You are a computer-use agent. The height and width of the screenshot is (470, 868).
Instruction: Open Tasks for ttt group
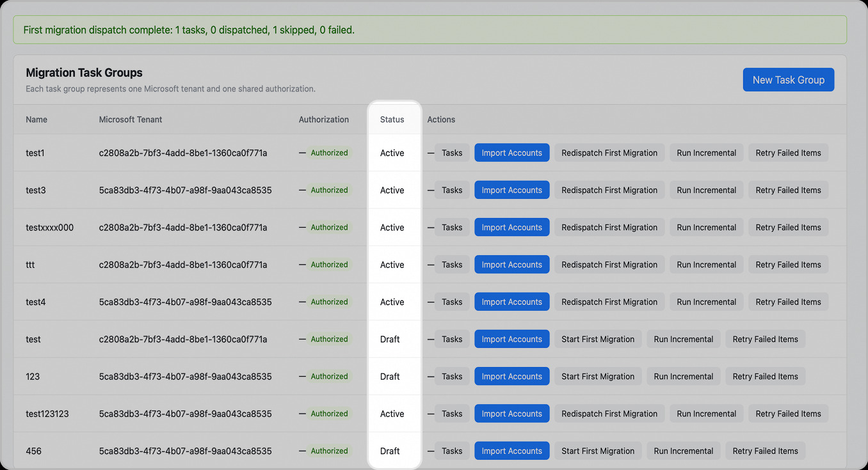tap(452, 265)
